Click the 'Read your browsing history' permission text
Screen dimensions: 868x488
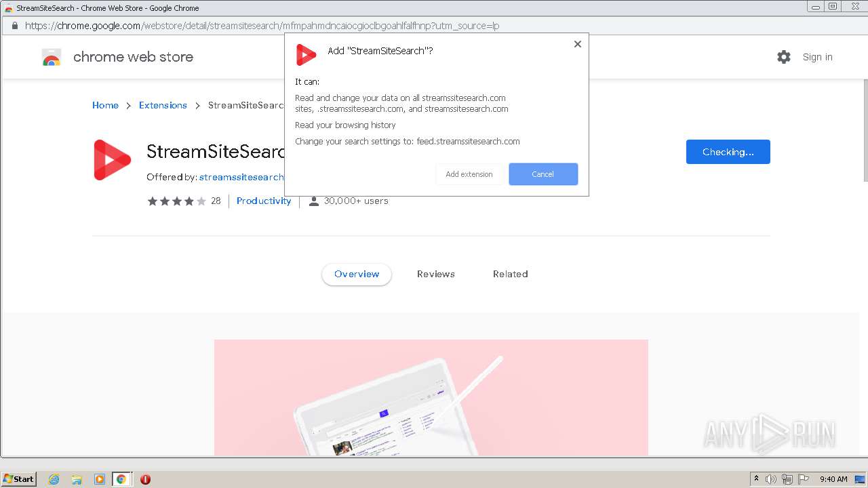pos(345,125)
